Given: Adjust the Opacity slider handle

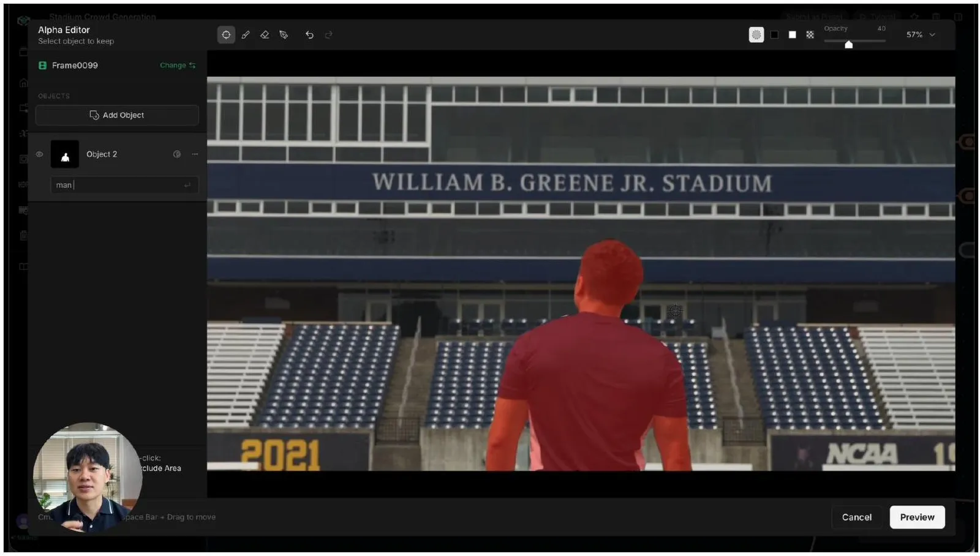Looking at the screenshot, I should click(x=849, y=44).
